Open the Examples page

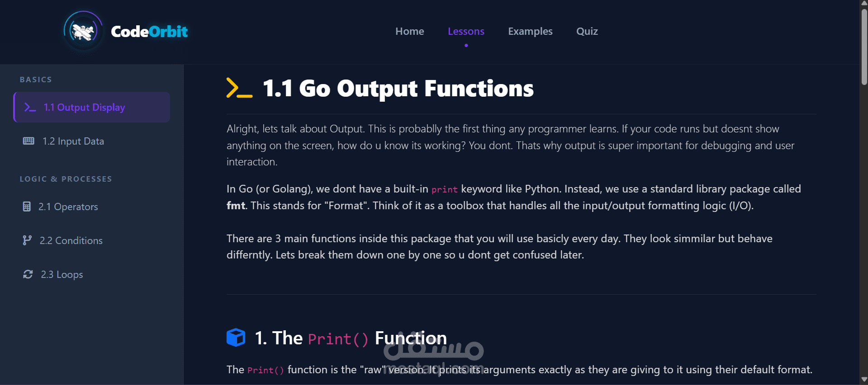[530, 31]
